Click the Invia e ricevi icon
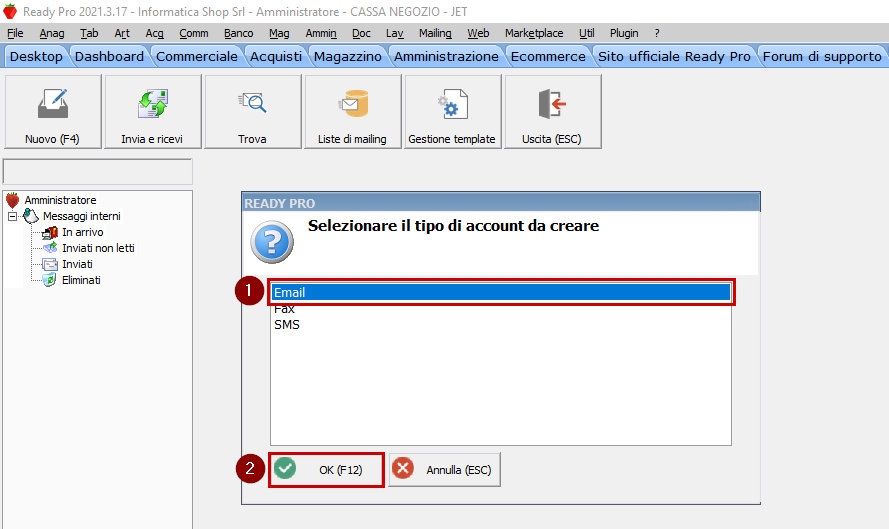Viewport: 889px width, 529px height. click(153, 104)
